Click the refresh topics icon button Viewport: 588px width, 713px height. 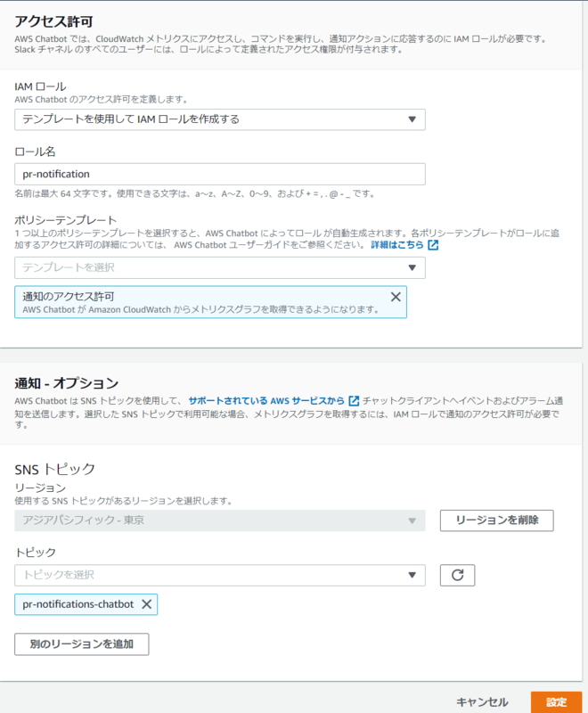pos(457,575)
